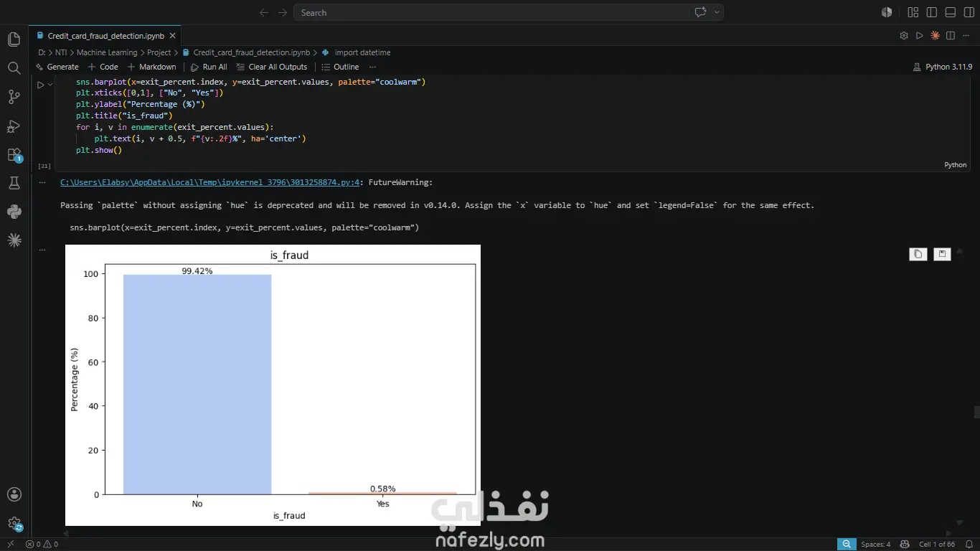The width and height of the screenshot is (980, 551).
Task: Add a new Markdown cell
Action: click(152, 67)
